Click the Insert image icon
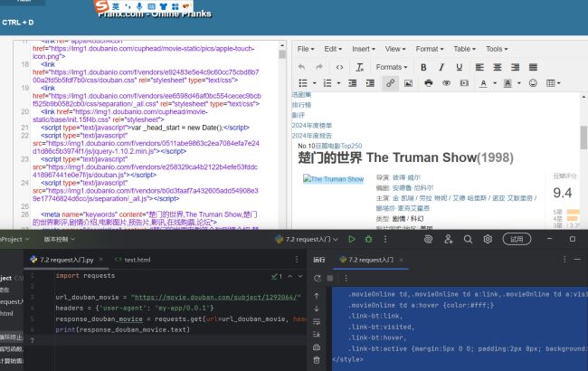Screen dimensions: 588x371 (x=408, y=83)
